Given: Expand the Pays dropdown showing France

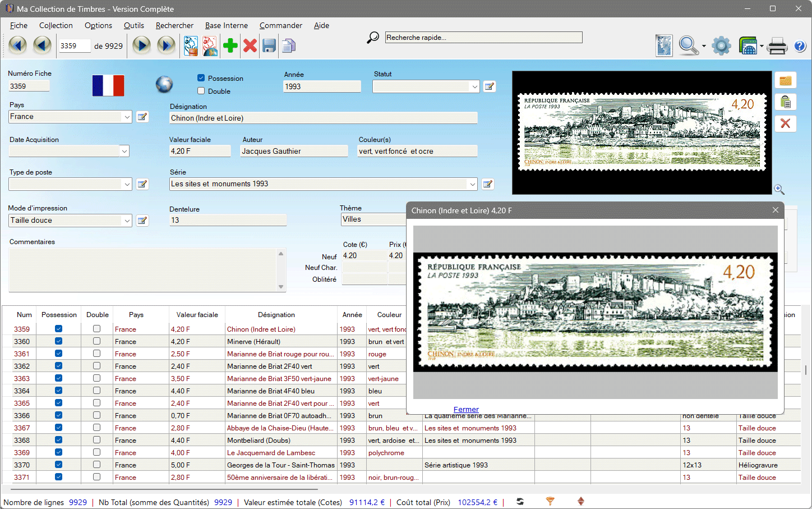Looking at the screenshot, I should tap(127, 117).
